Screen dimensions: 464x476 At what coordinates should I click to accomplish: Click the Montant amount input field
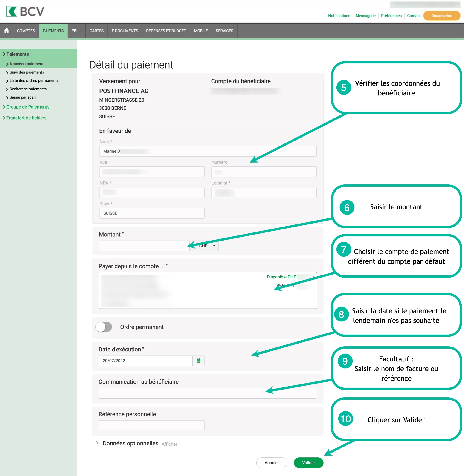(x=144, y=246)
